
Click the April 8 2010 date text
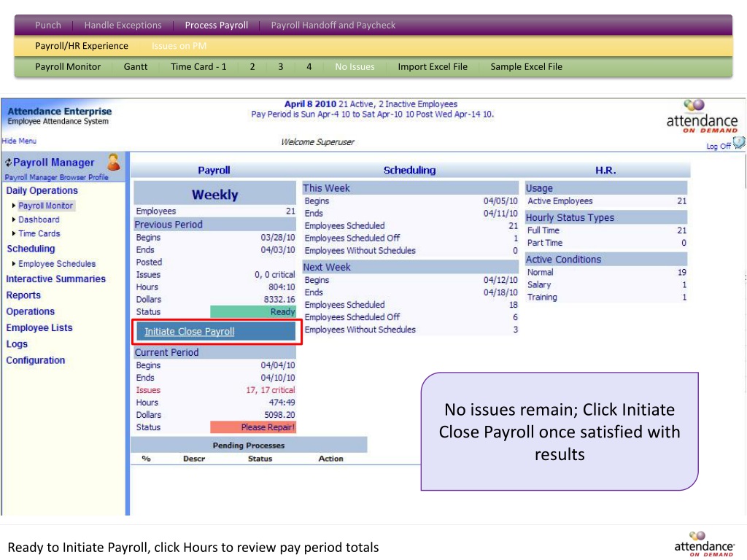pyautogui.click(x=310, y=104)
